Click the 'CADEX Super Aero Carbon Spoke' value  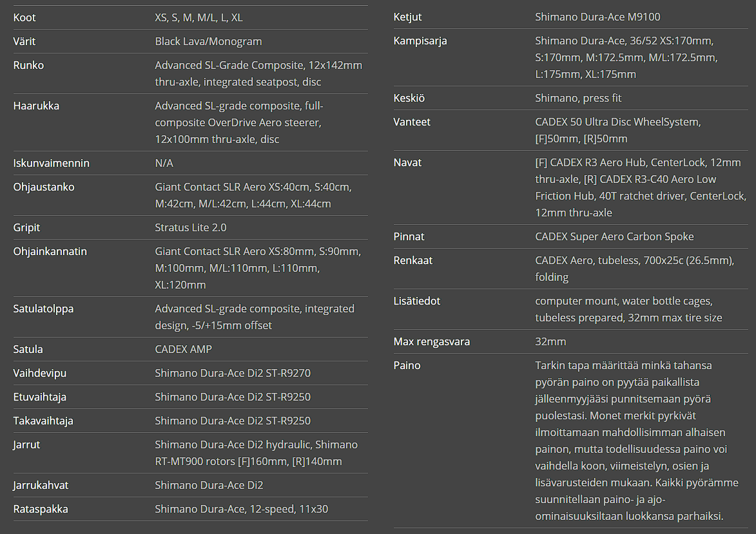coord(614,236)
